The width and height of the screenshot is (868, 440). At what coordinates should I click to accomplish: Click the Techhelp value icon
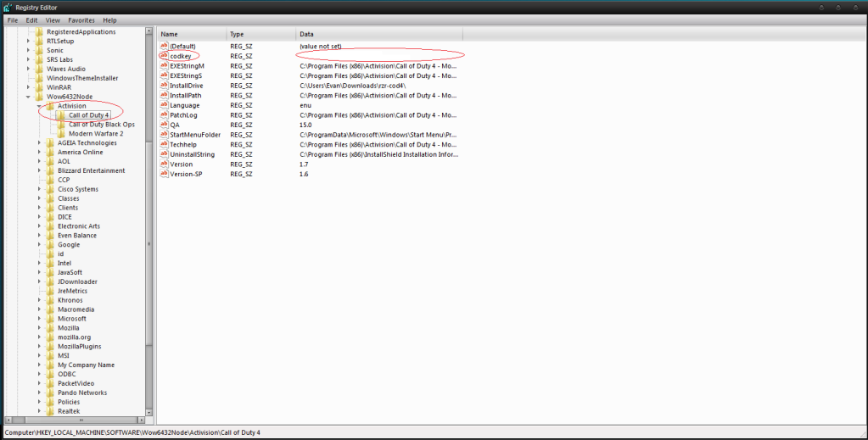pos(164,144)
